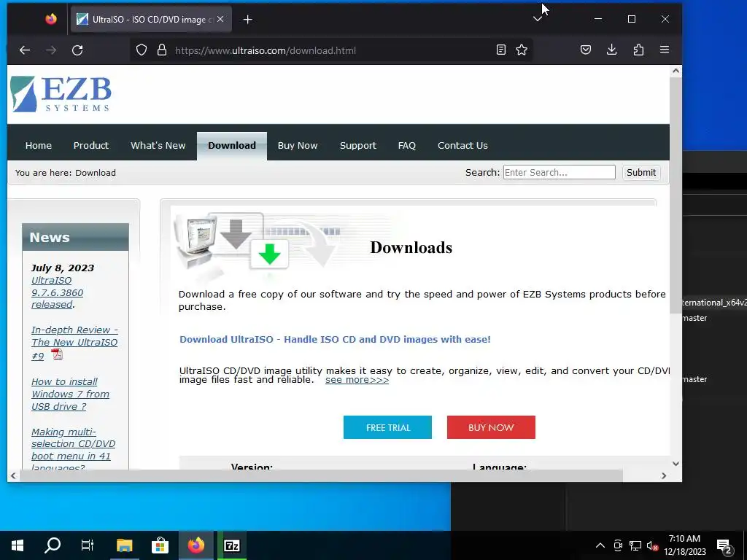Open the Contact Us navigation tab
The image size is (747, 560).
pos(462,146)
